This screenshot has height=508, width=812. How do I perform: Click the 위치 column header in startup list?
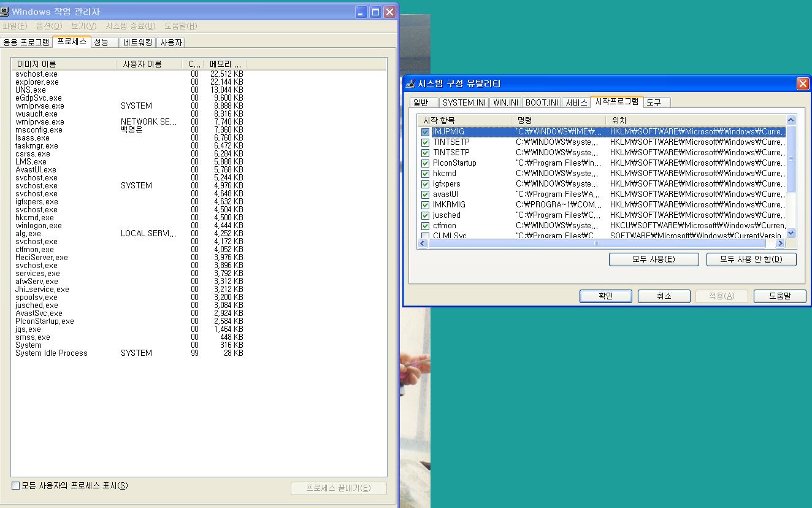695,120
